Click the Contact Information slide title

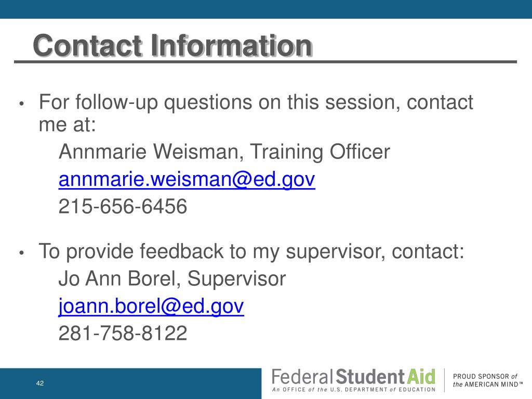click(172, 46)
